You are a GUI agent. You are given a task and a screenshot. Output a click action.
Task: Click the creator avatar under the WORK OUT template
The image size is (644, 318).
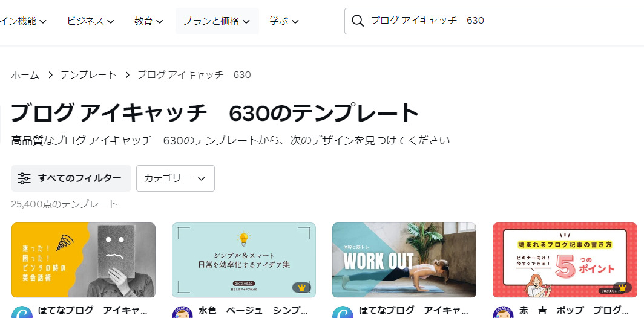[343, 313]
